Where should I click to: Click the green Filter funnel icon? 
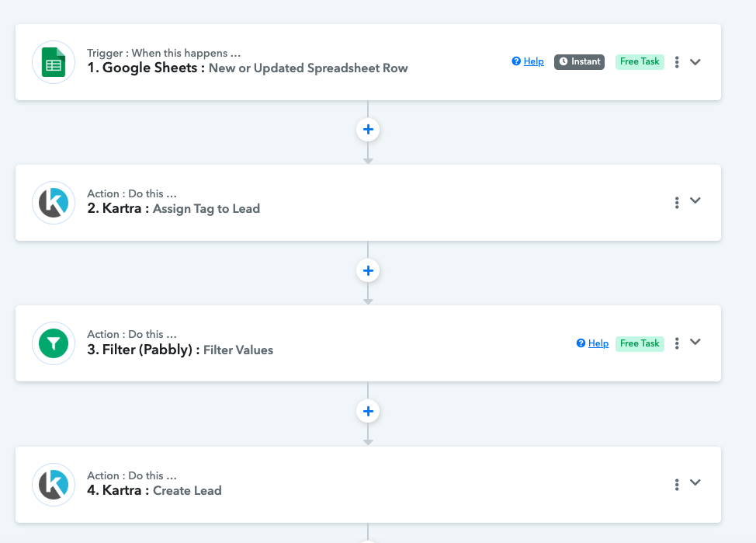pyautogui.click(x=54, y=343)
